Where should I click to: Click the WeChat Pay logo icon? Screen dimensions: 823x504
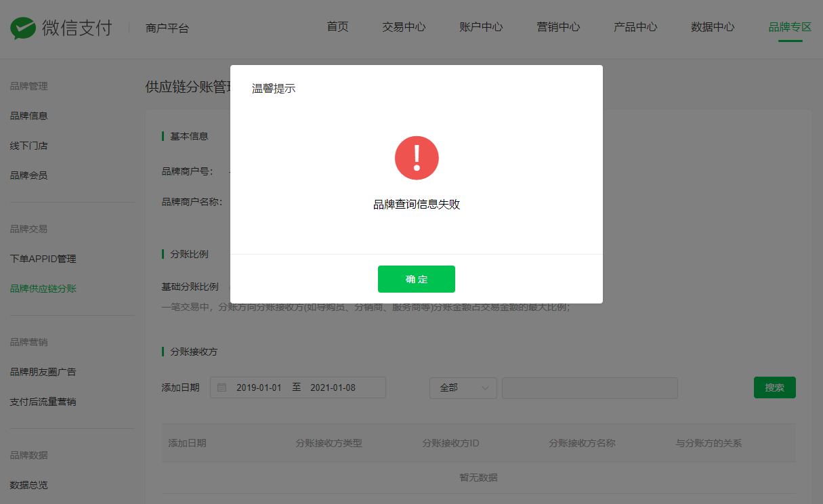[22, 28]
